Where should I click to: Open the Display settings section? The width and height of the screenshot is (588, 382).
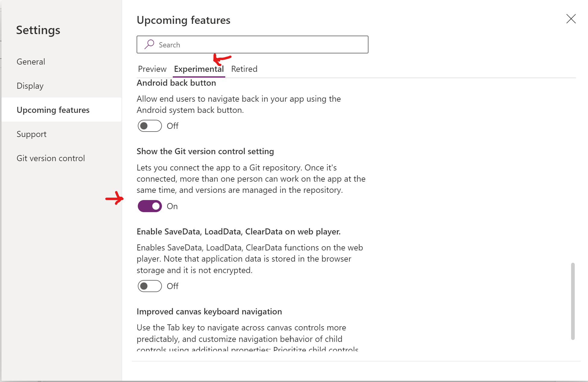[30, 86]
